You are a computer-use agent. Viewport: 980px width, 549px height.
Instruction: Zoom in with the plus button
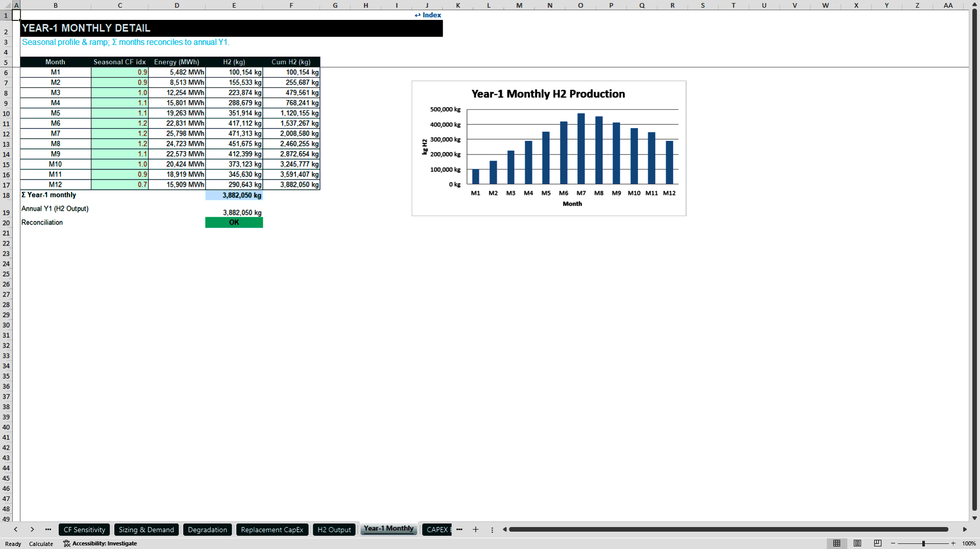coord(953,543)
